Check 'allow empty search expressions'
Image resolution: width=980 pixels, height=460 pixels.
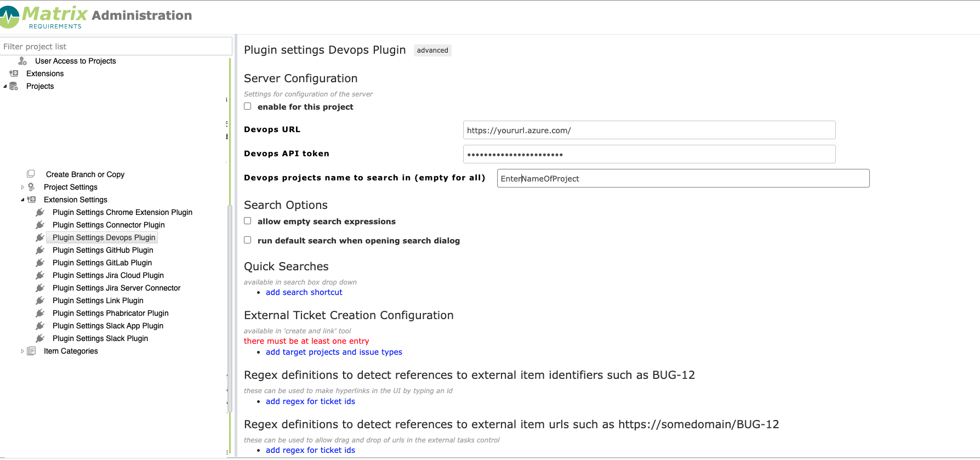[x=248, y=221]
